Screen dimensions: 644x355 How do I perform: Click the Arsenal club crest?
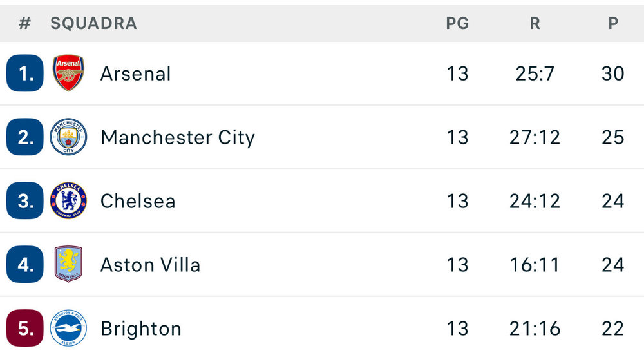coord(68,73)
